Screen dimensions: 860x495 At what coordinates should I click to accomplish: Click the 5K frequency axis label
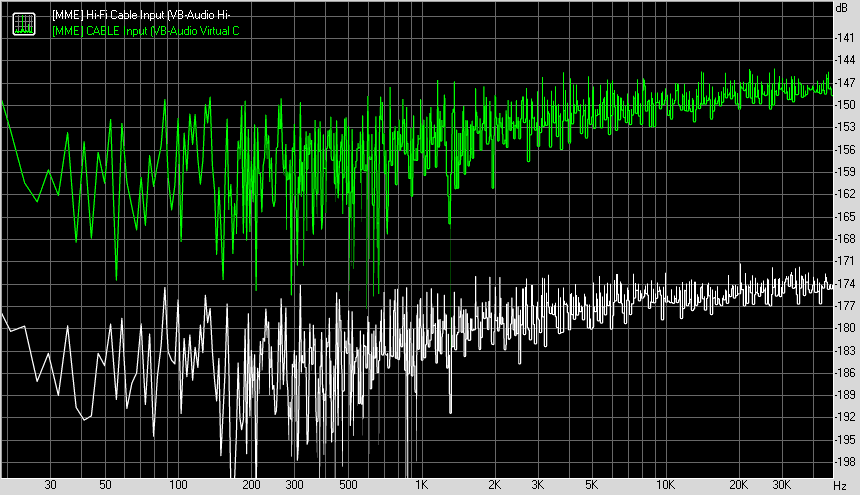click(591, 485)
